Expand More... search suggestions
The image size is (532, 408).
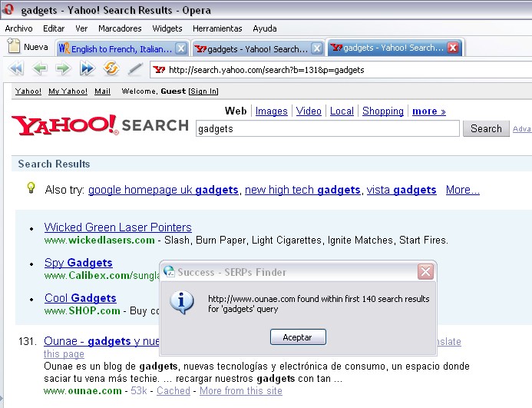pyautogui.click(x=463, y=190)
